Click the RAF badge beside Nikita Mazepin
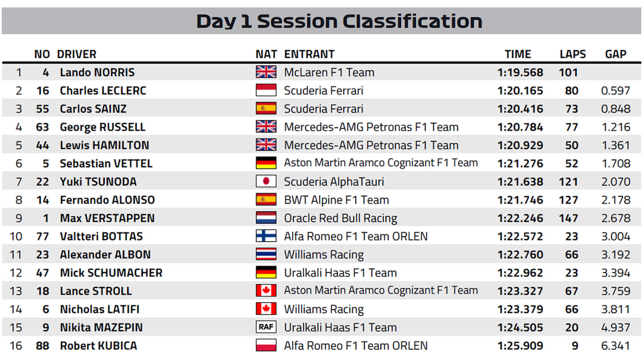644x362 pixels. click(266, 327)
